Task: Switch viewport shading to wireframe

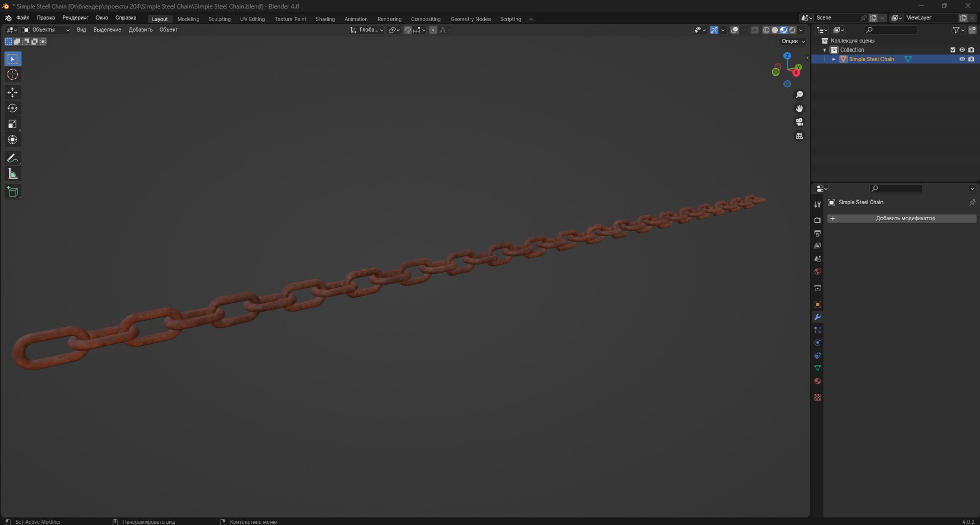Action: point(766,30)
